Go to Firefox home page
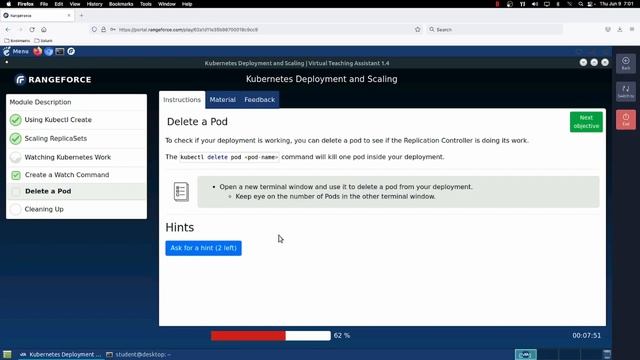 pos(44,29)
